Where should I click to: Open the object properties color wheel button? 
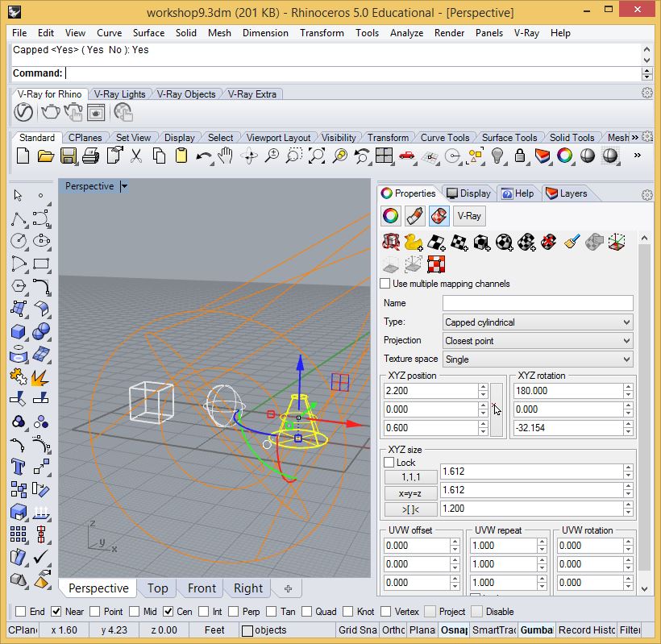click(391, 216)
